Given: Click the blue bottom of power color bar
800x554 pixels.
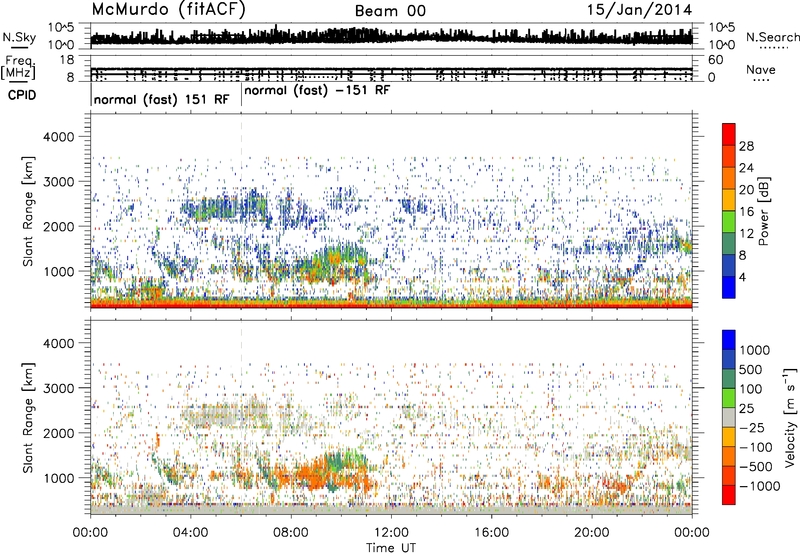Looking at the screenshot, I should (729, 287).
